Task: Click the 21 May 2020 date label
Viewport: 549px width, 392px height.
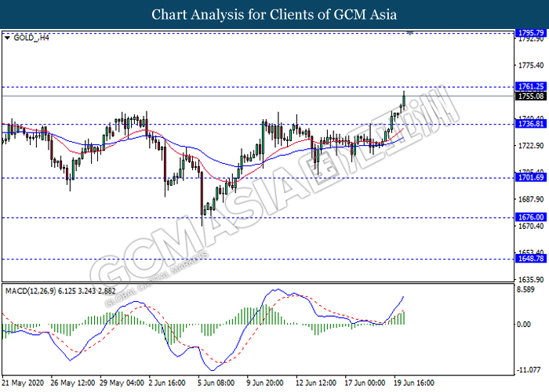Action: point(23,383)
